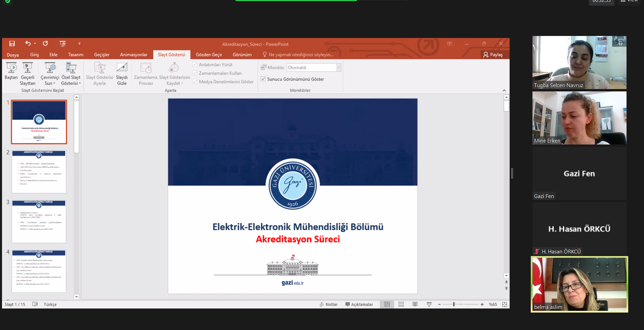Fit slide to current window icon

tap(505, 304)
